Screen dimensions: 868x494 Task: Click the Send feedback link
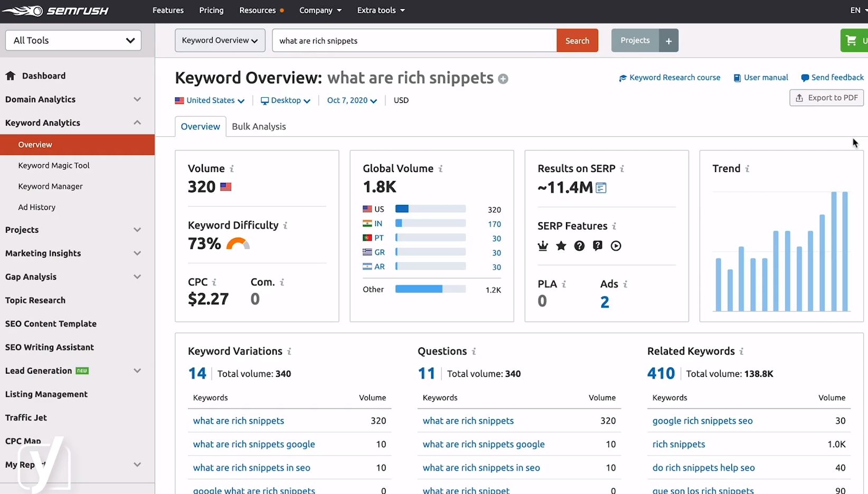pos(832,78)
